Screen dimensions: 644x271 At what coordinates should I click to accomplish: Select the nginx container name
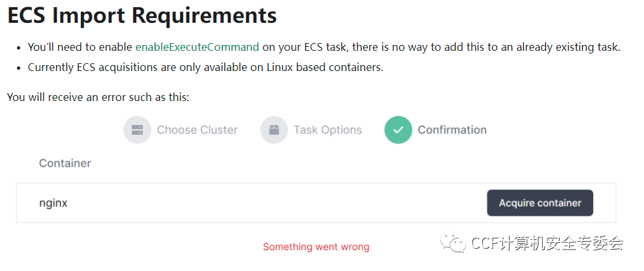[54, 203]
